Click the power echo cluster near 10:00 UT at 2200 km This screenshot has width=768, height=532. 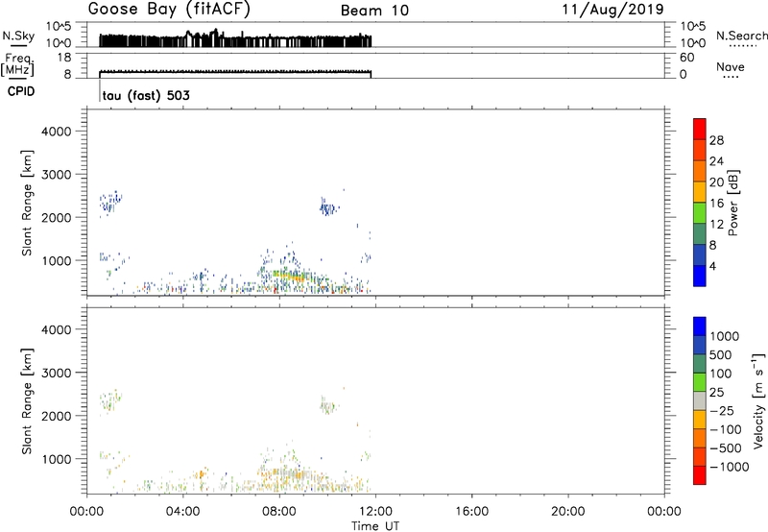coord(328,207)
